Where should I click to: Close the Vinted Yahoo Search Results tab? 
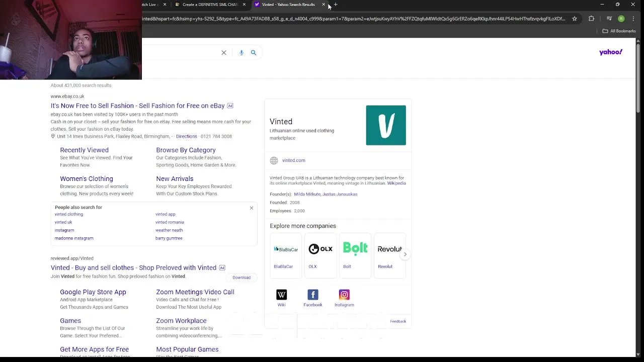(324, 5)
